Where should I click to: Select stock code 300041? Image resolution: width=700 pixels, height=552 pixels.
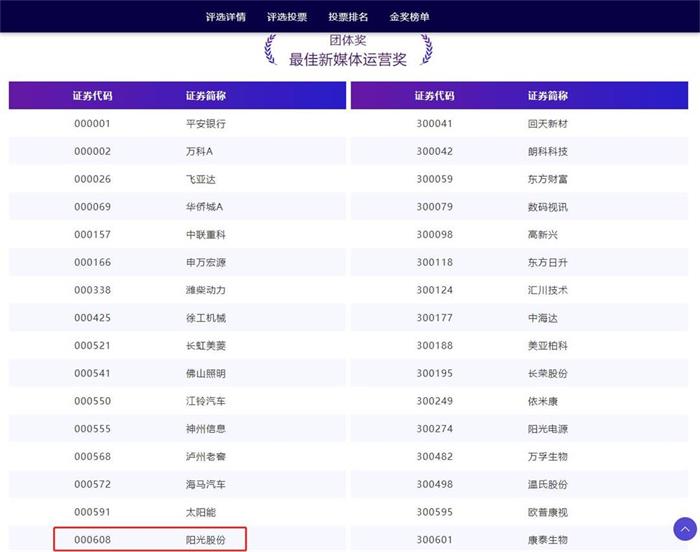434,124
